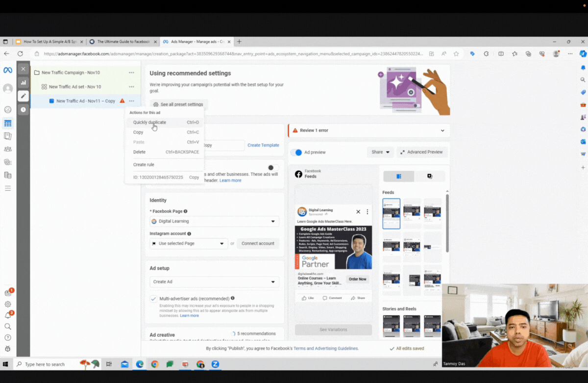Open the history clock icon
Screen dimensions: 588x383
tap(23, 110)
